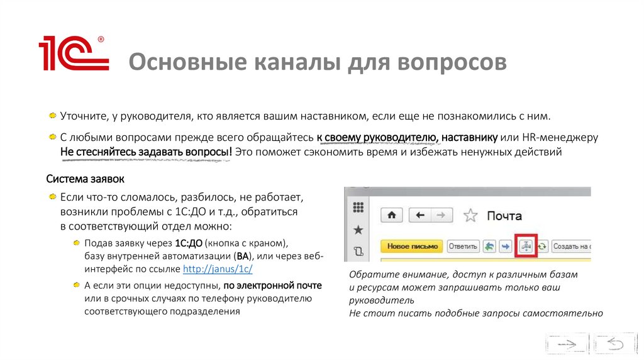Click the line Если что-то сломалось, разбилось
644x361 pixels.
pyautogui.click(x=182, y=197)
